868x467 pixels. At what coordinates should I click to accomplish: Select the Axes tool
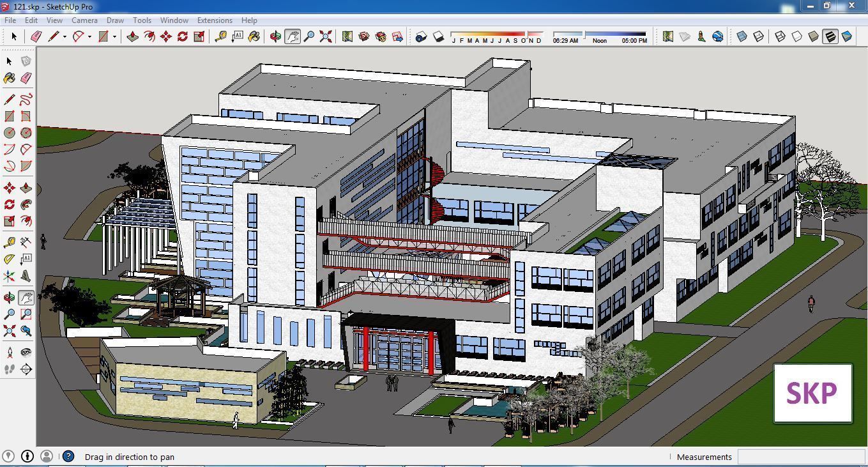coord(9,276)
